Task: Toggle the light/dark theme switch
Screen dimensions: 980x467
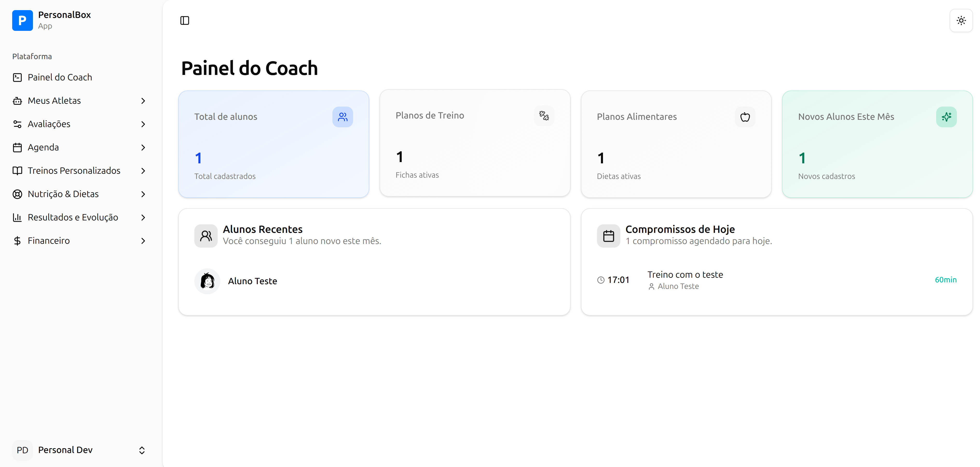Action: (961, 20)
